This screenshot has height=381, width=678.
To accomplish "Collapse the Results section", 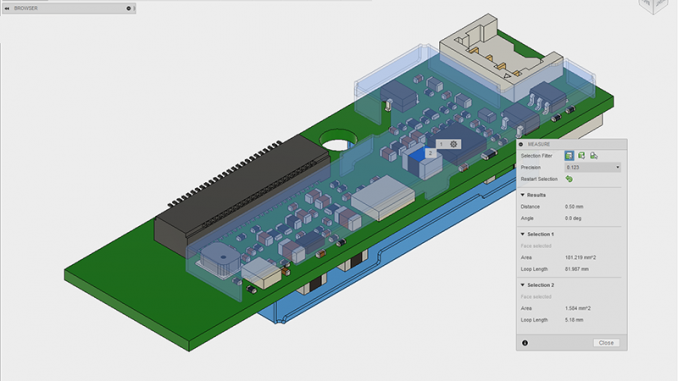I will pyautogui.click(x=523, y=195).
